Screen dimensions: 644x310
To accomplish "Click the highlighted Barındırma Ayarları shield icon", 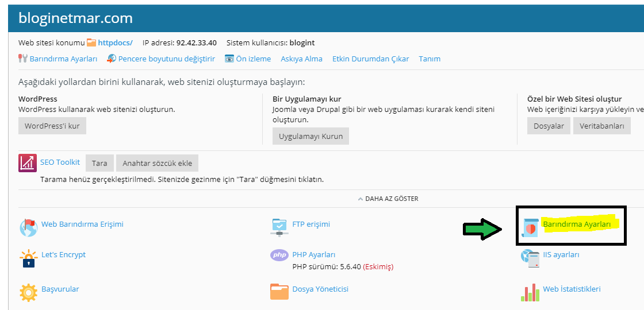I will (x=530, y=227).
